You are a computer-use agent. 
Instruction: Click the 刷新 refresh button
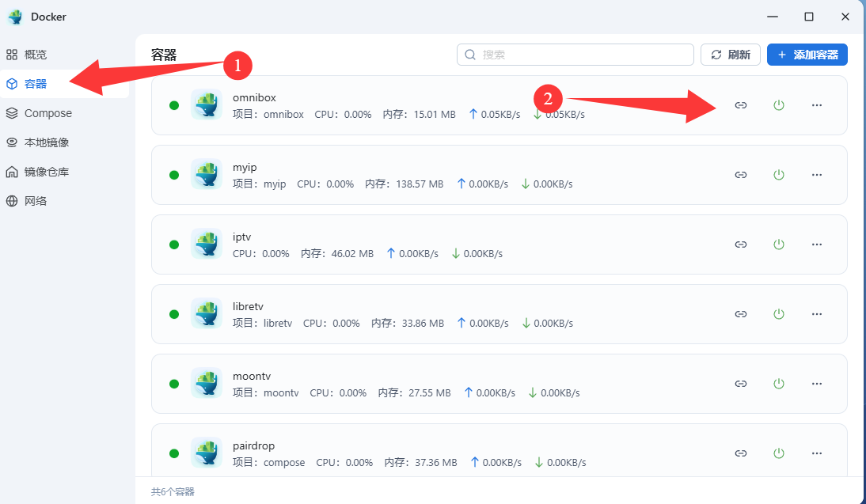click(730, 55)
